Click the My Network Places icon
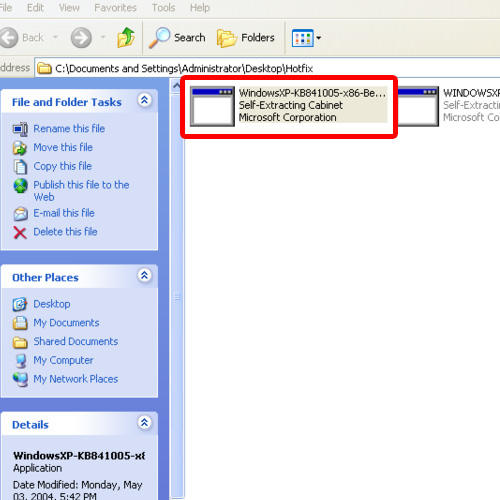Viewport: 500px width, 500px height. (x=20, y=380)
